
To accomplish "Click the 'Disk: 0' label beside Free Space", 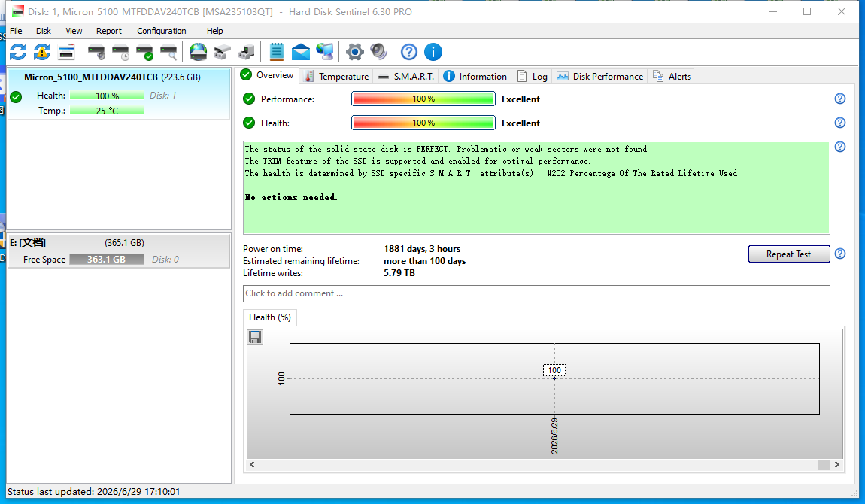I will [x=165, y=260].
